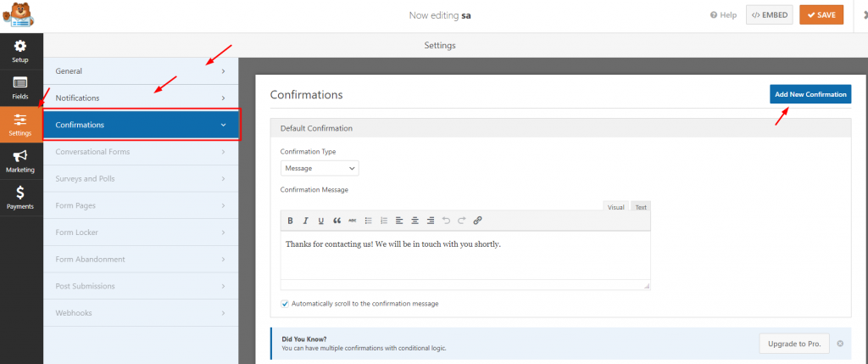This screenshot has width=868, height=364.
Task: Switch to the Visual editor tab
Action: 615,207
